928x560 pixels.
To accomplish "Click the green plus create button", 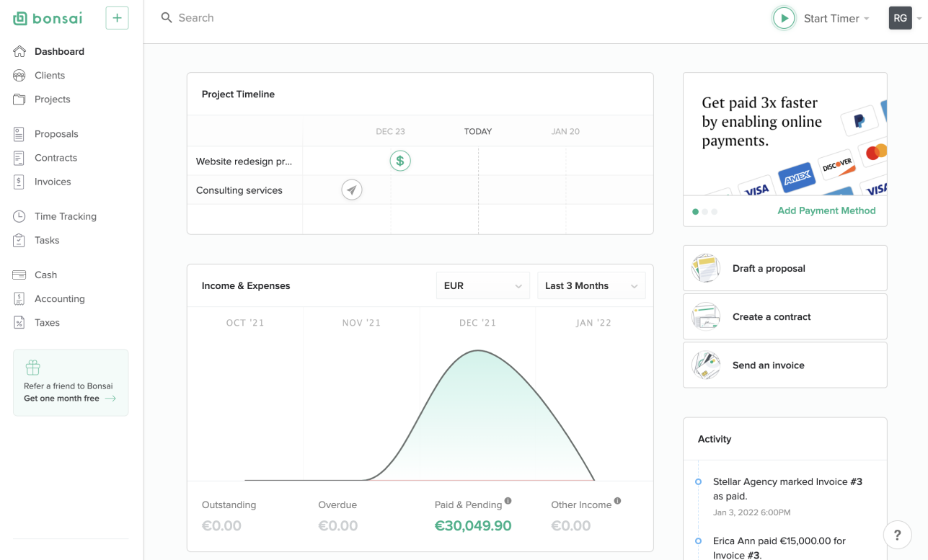I will [117, 18].
